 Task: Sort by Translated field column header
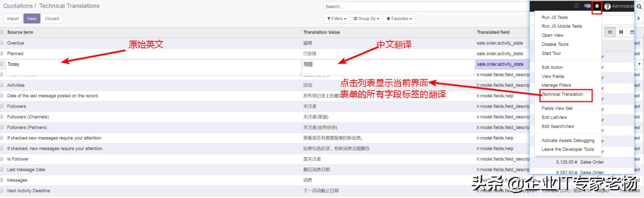(493, 32)
